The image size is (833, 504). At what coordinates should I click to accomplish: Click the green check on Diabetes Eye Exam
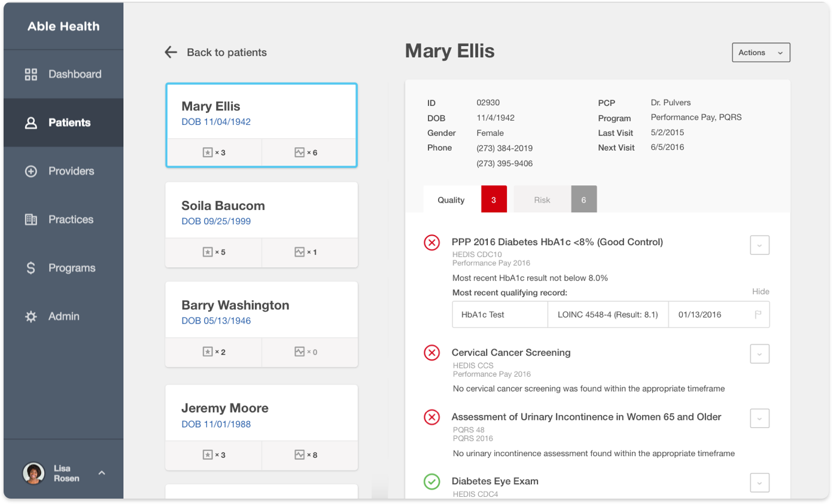[x=431, y=481]
